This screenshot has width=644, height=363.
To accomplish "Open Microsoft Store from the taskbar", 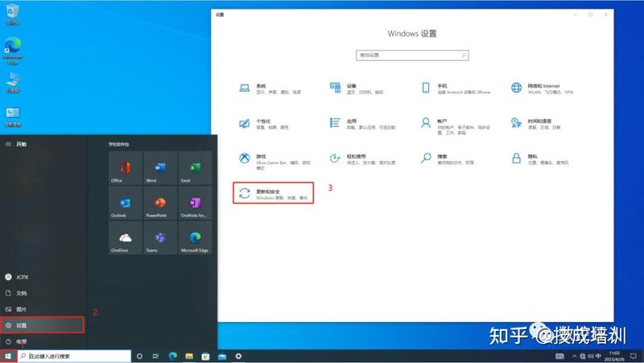I will click(205, 356).
